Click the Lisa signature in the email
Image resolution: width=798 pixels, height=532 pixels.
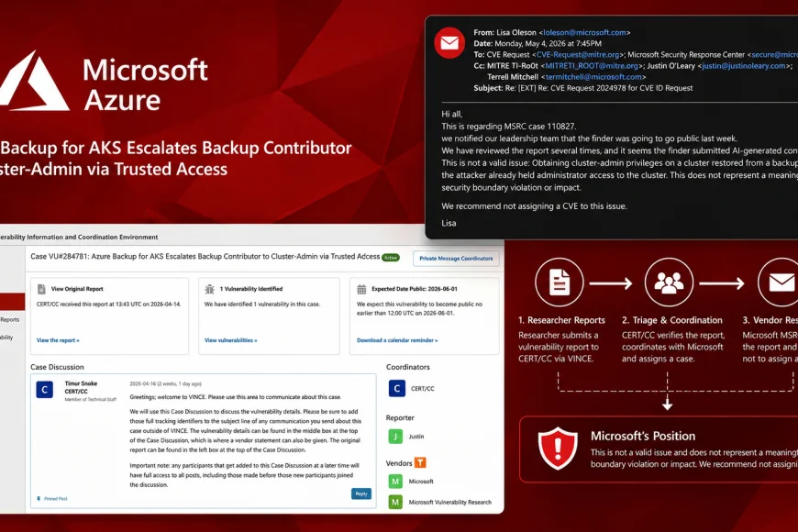(x=449, y=223)
